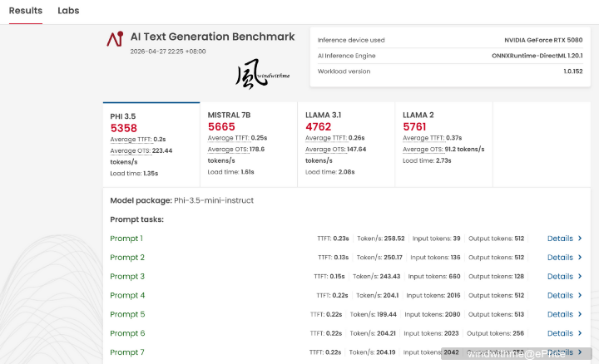Click Prompt 6 output tokens 256
The image size is (599, 364).
pyautogui.click(x=518, y=333)
